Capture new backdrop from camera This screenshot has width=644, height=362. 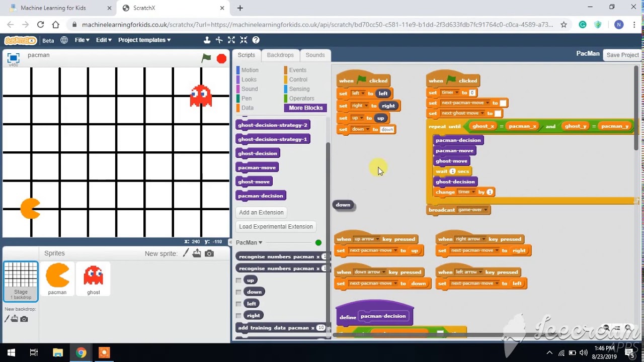click(24, 319)
